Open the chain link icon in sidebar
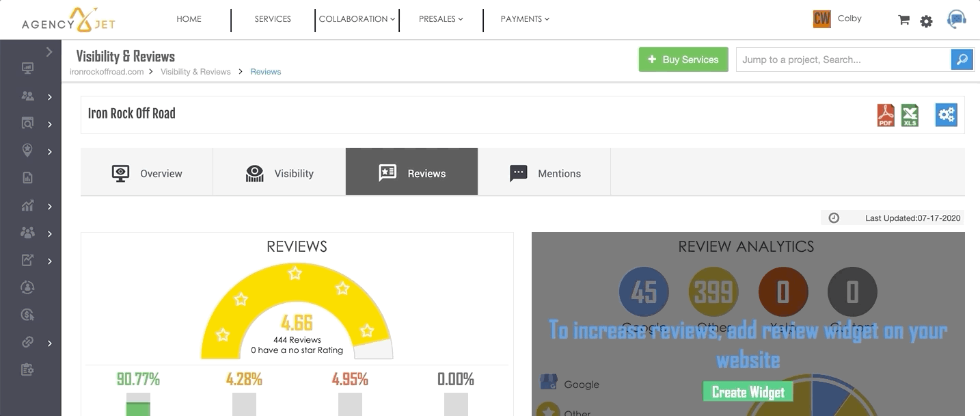 pyautogui.click(x=27, y=342)
